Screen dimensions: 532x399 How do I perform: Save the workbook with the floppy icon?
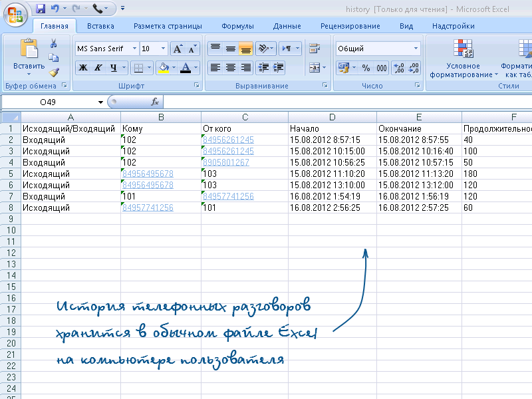41,9
